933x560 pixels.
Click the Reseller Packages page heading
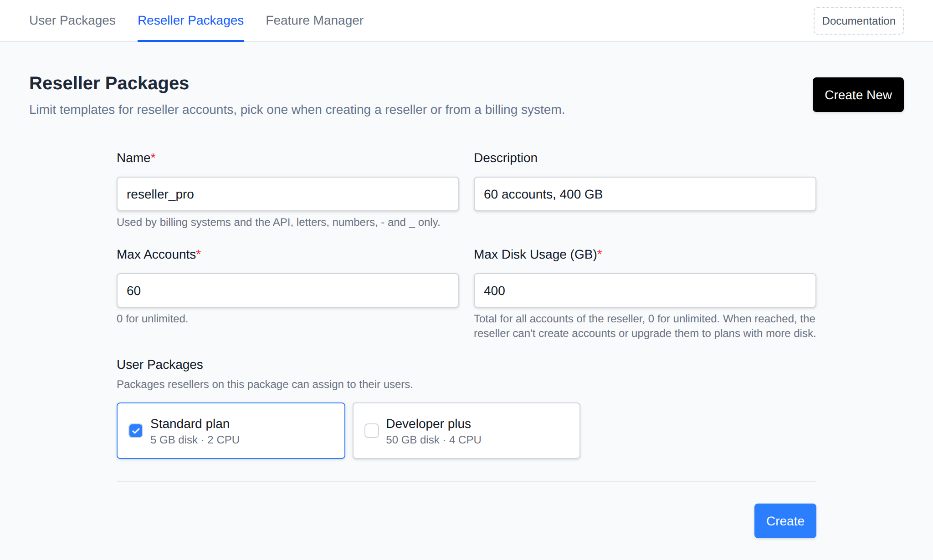point(109,83)
